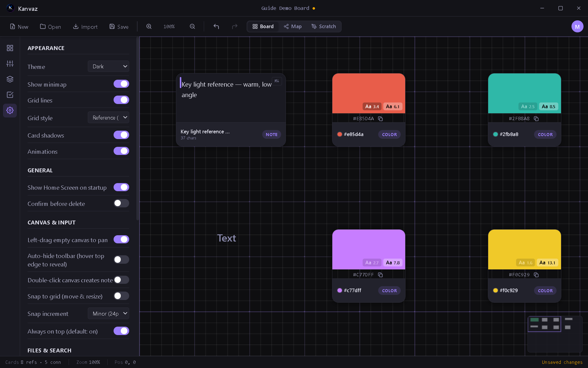Zoom out with the magnifier minus icon
This screenshot has width=588, height=368.
[x=192, y=26]
